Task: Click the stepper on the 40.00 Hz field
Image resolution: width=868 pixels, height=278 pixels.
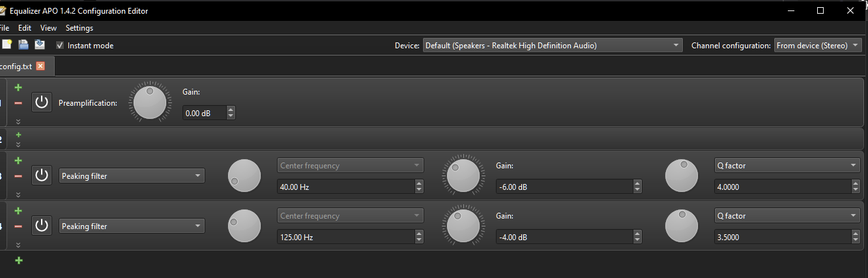Action: (418, 187)
